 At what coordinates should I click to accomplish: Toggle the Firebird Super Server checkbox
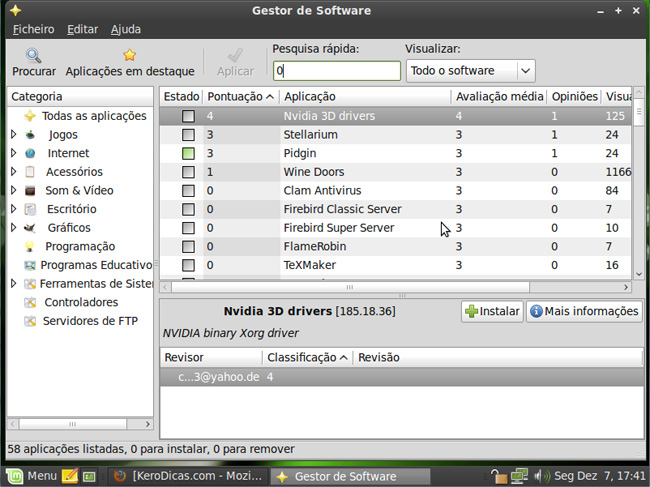click(188, 228)
